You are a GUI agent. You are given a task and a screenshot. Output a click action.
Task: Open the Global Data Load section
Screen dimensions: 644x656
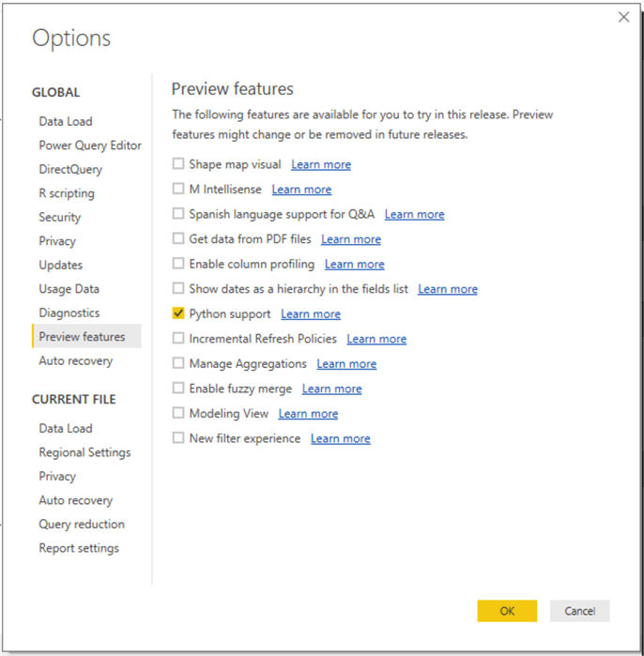click(x=66, y=121)
